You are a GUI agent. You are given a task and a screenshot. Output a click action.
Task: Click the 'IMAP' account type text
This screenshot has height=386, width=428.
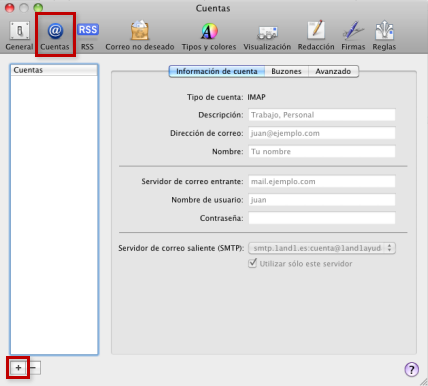coord(256,97)
